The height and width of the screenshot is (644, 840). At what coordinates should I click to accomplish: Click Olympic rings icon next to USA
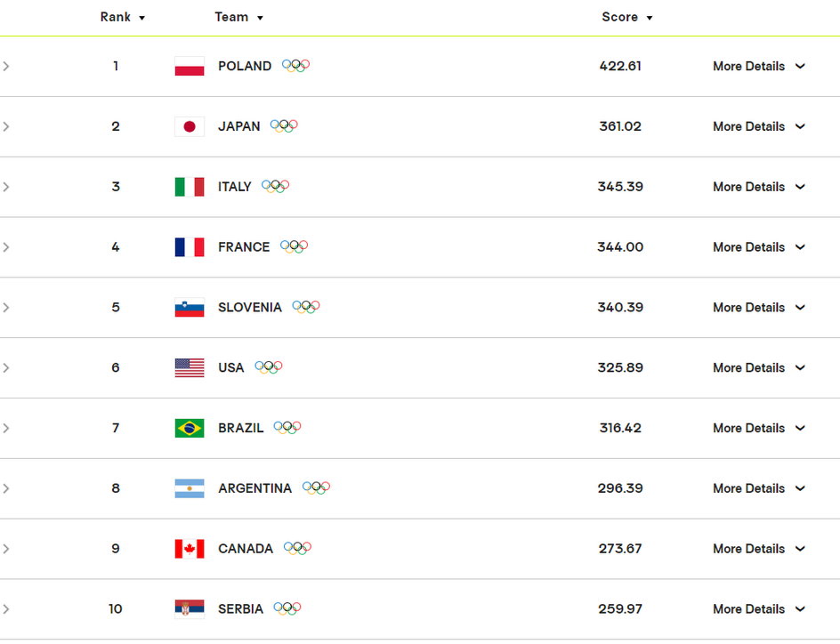[269, 367]
